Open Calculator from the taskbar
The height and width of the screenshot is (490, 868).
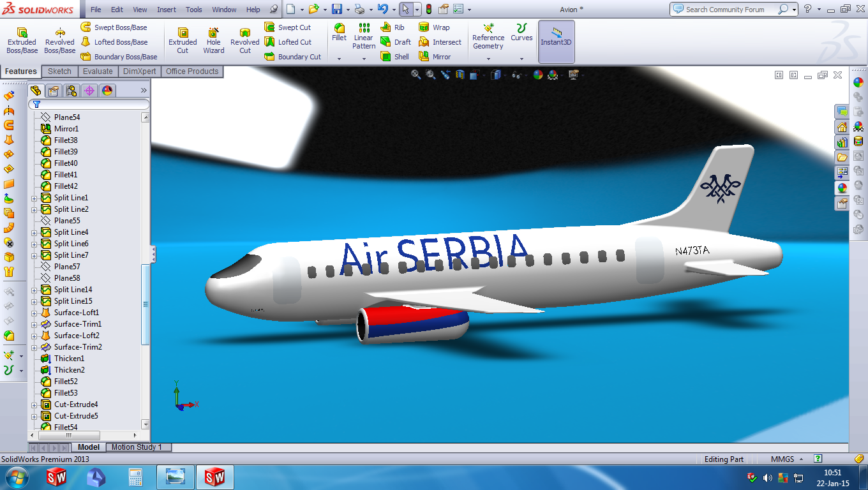tap(135, 477)
